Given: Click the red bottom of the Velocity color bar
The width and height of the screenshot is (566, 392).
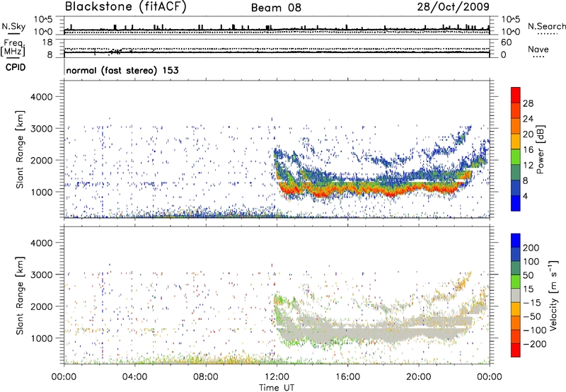Looking at the screenshot, I should click(516, 350).
